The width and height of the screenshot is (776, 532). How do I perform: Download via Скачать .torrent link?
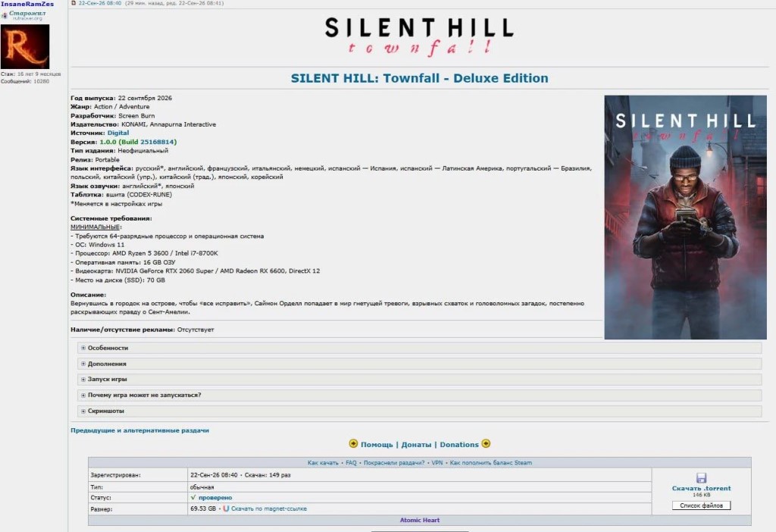pyautogui.click(x=701, y=489)
